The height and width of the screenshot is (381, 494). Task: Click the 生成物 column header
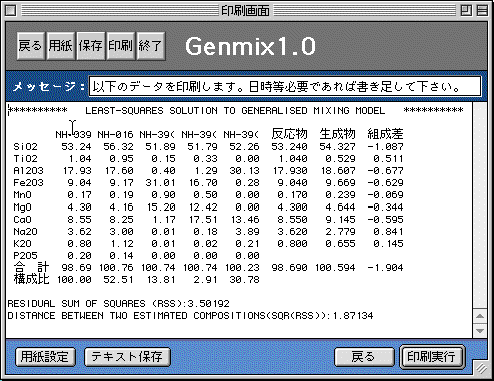pos(337,134)
